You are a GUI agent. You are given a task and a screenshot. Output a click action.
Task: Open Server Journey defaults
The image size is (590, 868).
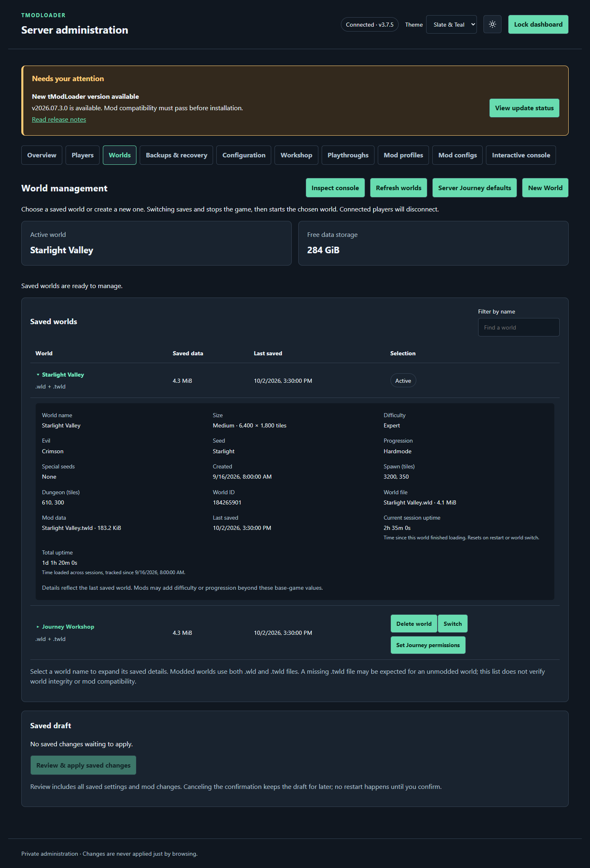click(474, 188)
